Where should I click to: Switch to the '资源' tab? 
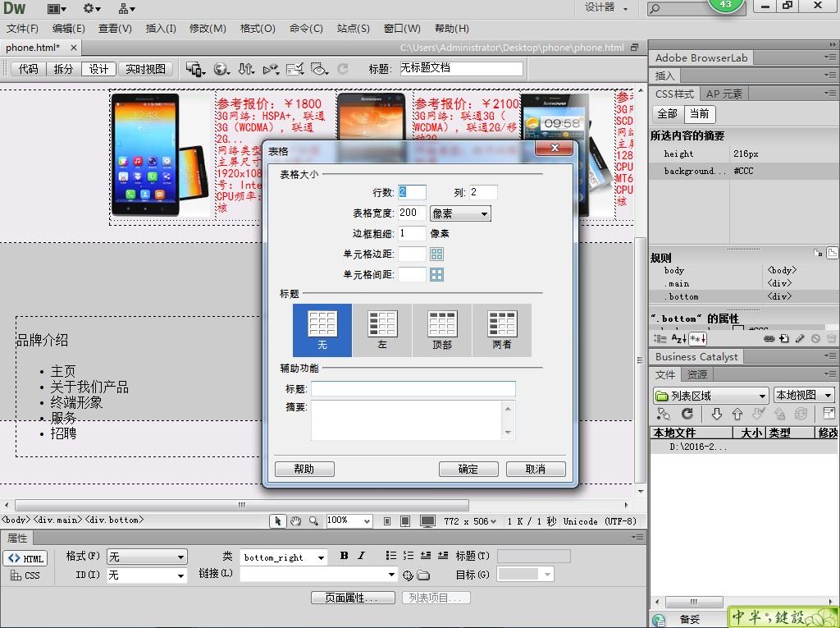[x=697, y=374]
